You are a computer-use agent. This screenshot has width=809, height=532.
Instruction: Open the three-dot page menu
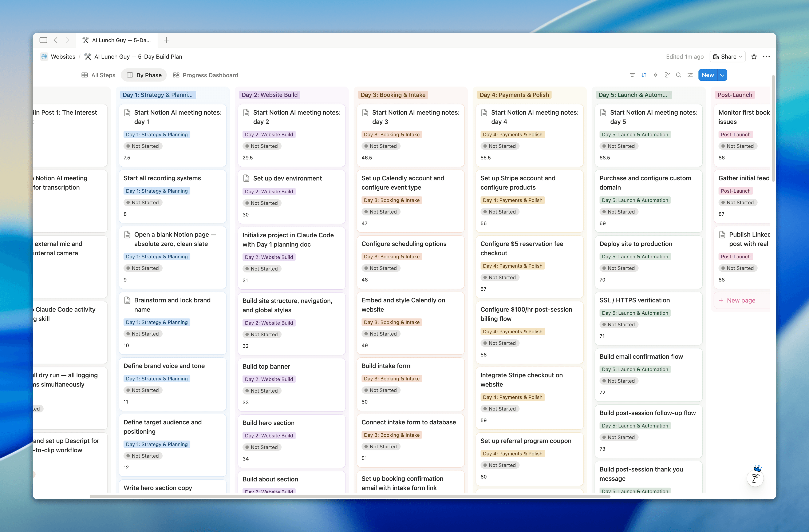click(766, 57)
